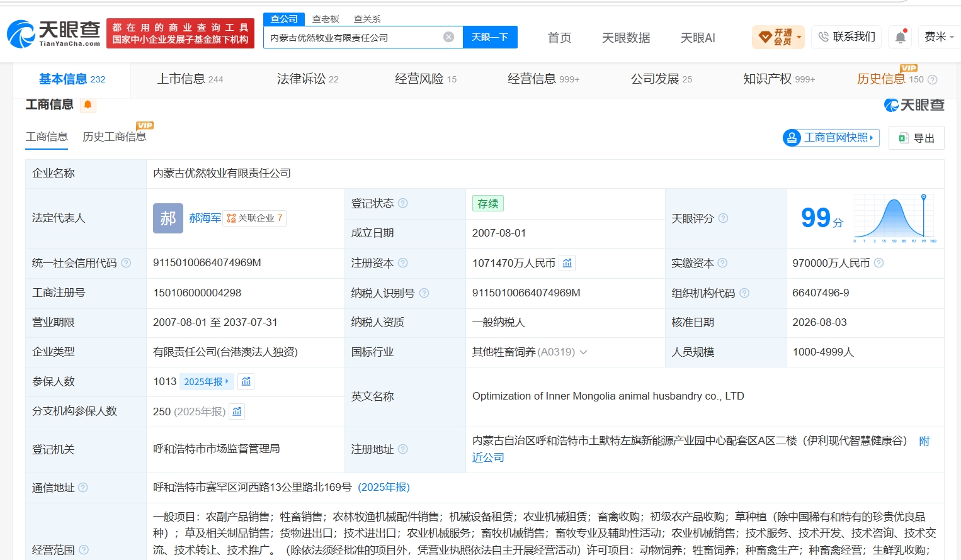Click the 关联企业 7 badge
961x560 pixels.
pos(254,218)
